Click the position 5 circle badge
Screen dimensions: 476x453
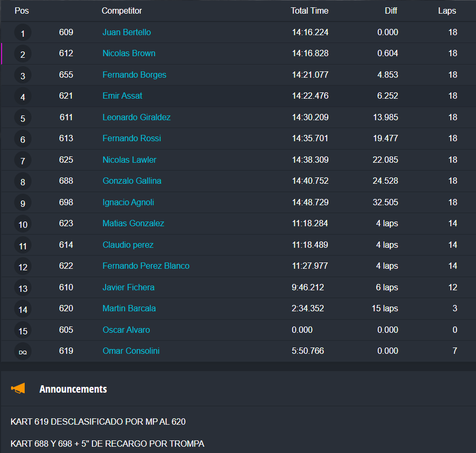(23, 119)
